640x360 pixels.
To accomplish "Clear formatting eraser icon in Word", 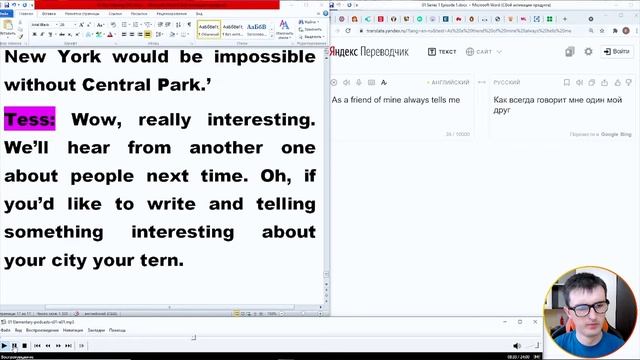I will click(113, 25).
